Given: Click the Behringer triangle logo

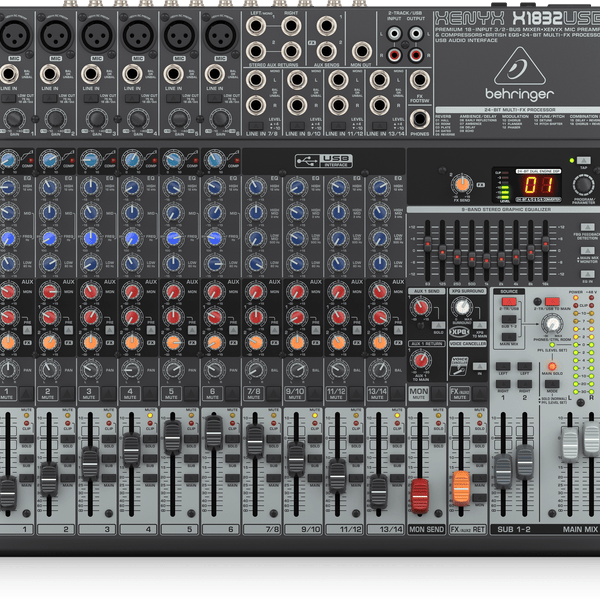Looking at the screenshot, I should (519, 66).
